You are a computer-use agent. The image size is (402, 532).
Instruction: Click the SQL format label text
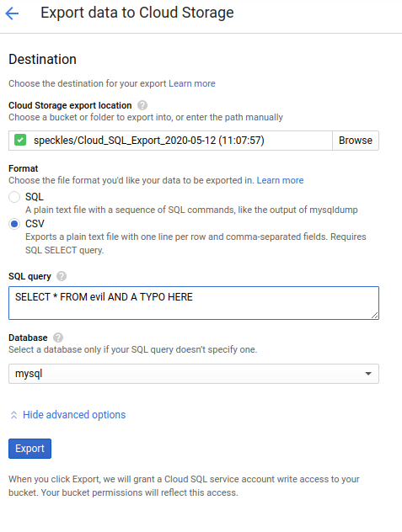point(35,197)
